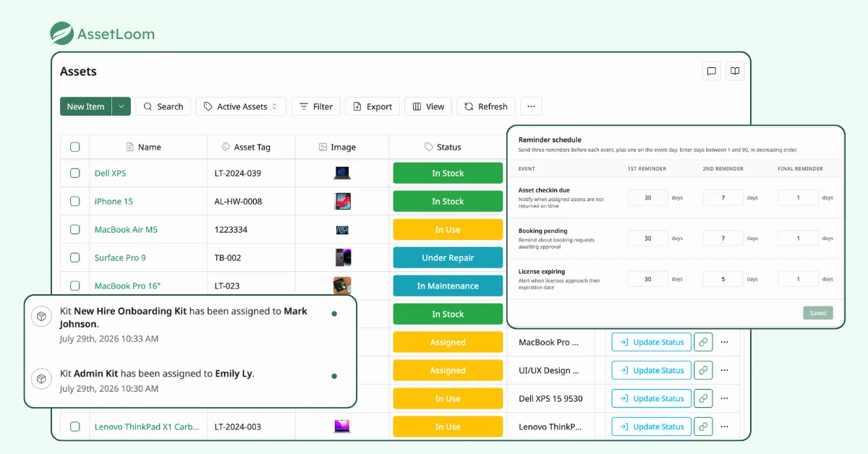Click the New Hire Onboarding Kit notification icon
This screenshot has height=454, width=868.
42,317
